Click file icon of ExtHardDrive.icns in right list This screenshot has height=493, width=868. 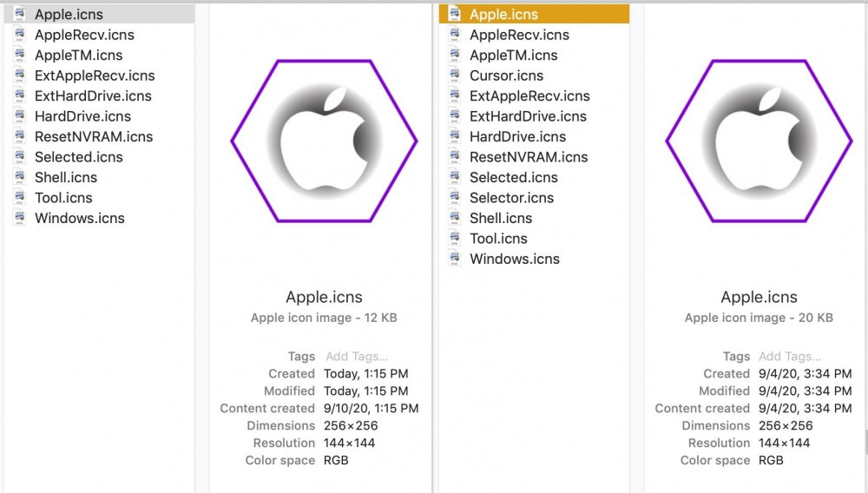pyautogui.click(x=455, y=116)
